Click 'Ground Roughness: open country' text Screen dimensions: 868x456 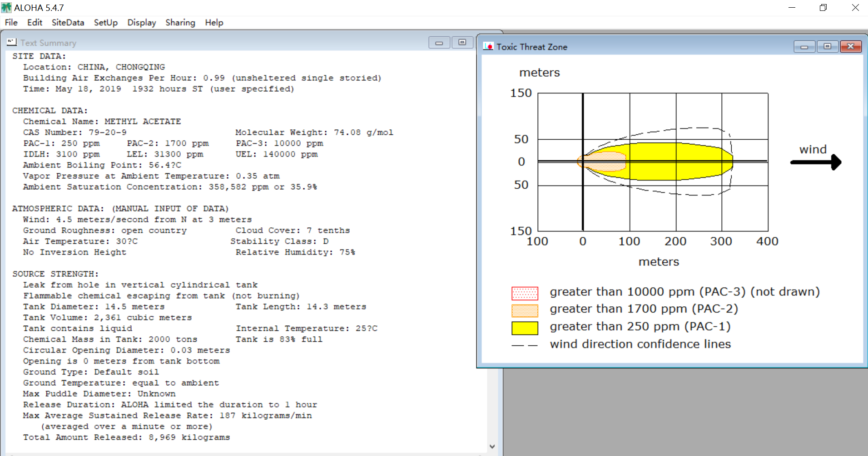[105, 230]
